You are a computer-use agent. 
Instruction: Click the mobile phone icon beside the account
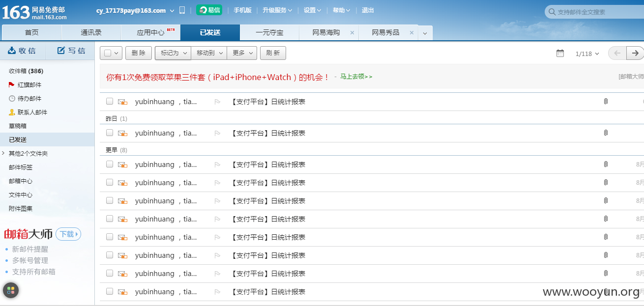182,10
